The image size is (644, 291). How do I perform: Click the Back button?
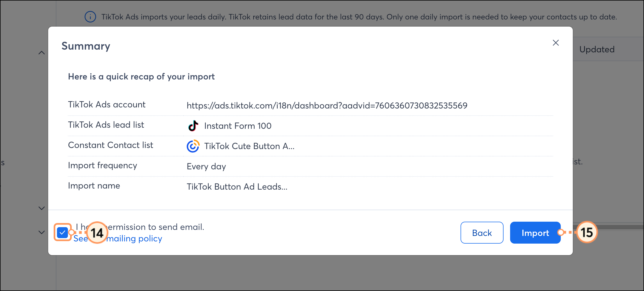tap(482, 233)
